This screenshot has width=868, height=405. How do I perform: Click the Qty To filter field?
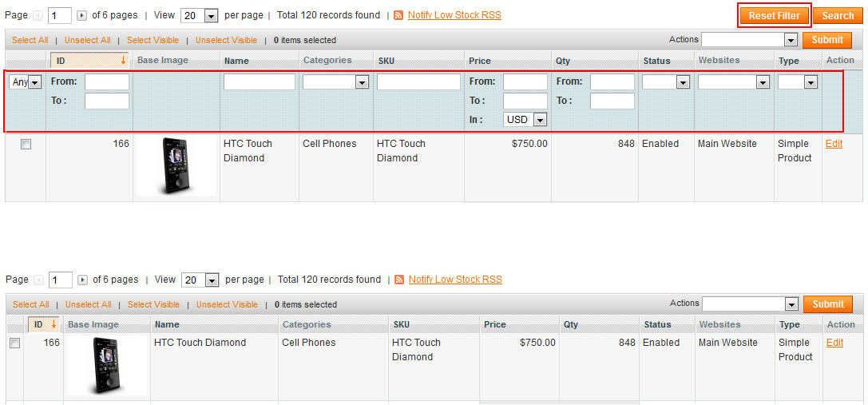tap(612, 101)
